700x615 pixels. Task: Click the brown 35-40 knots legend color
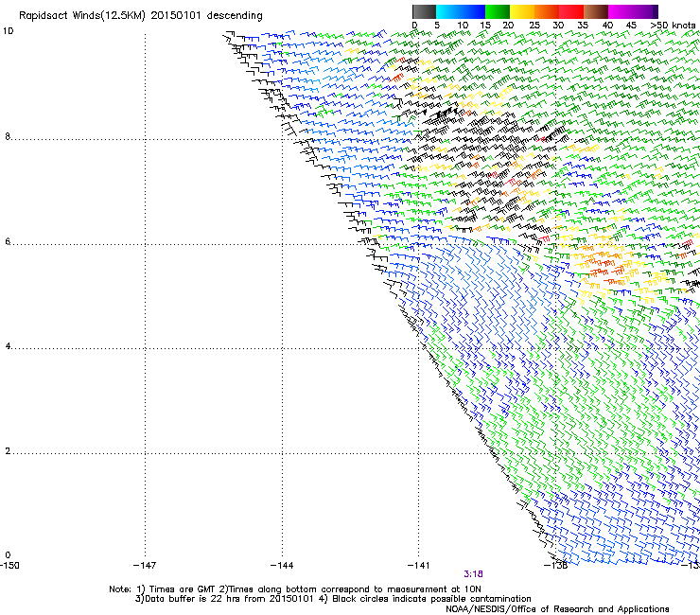[x=596, y=11]
